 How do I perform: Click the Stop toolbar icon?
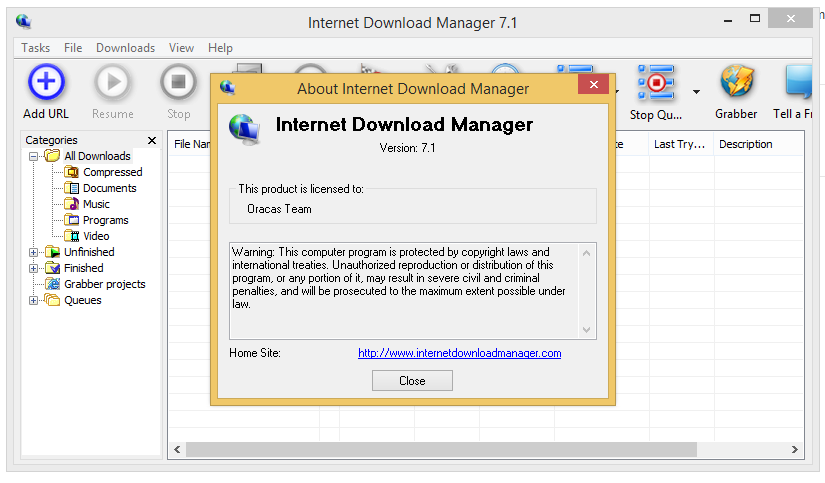click(178, 82)
